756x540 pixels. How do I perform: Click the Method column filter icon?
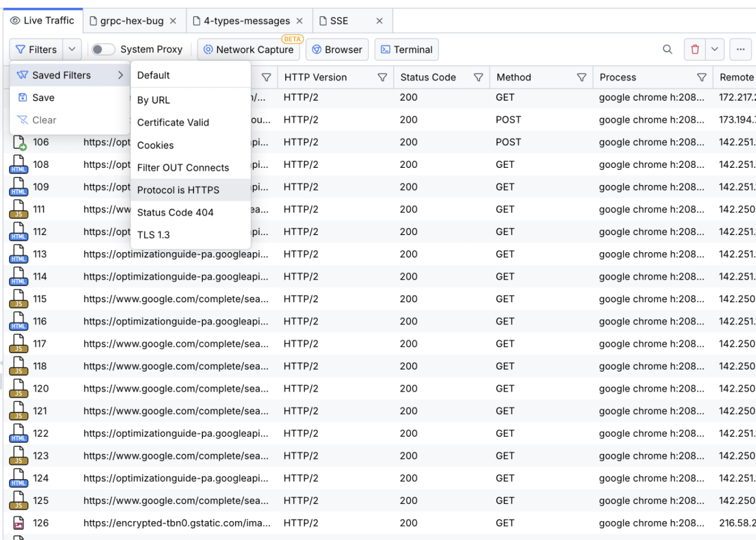581,77
